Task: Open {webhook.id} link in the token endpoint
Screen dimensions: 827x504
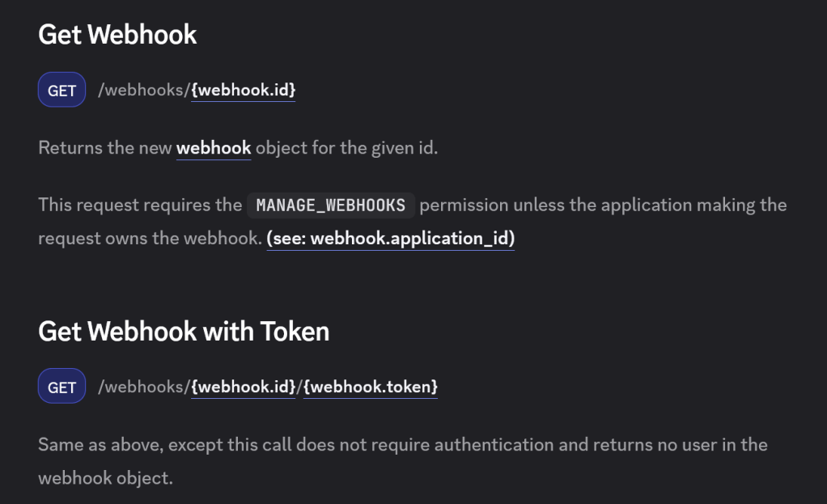Action: pos(243,387)
